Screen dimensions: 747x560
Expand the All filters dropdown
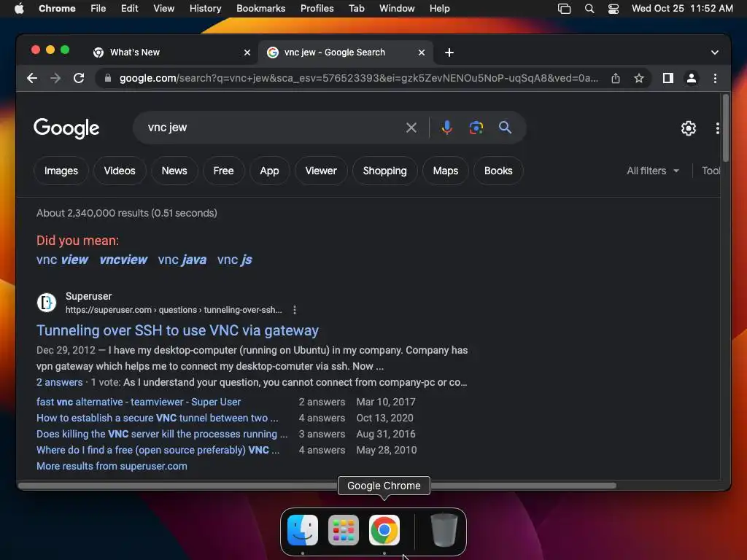[x=653, y=171]
